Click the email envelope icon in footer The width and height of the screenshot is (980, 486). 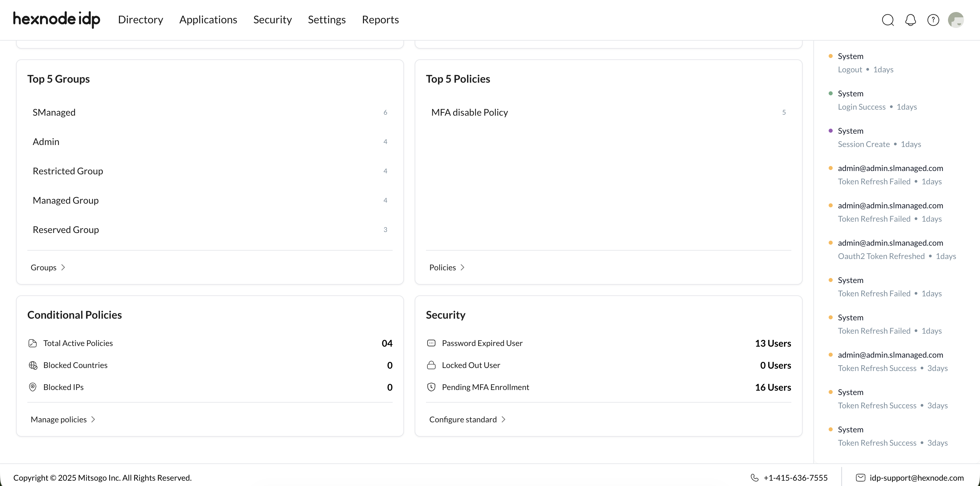tap(861, 478)
